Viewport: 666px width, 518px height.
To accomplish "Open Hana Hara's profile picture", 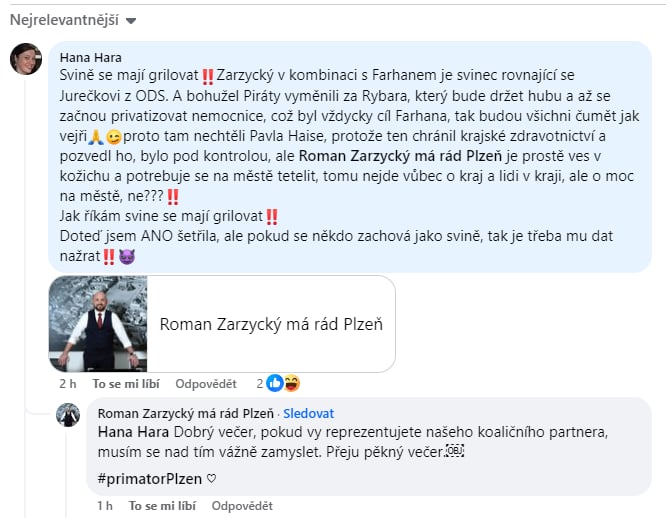I will coord(26,59).
